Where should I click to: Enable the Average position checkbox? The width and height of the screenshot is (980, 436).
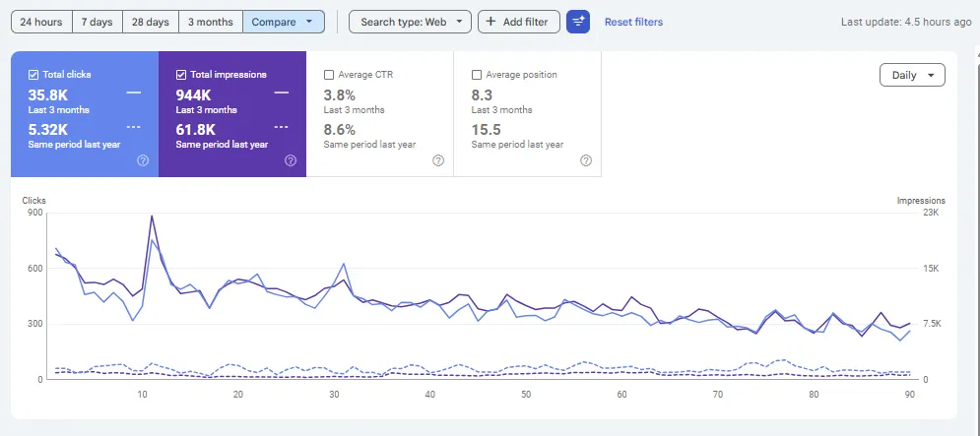click(x=477, y=75)
